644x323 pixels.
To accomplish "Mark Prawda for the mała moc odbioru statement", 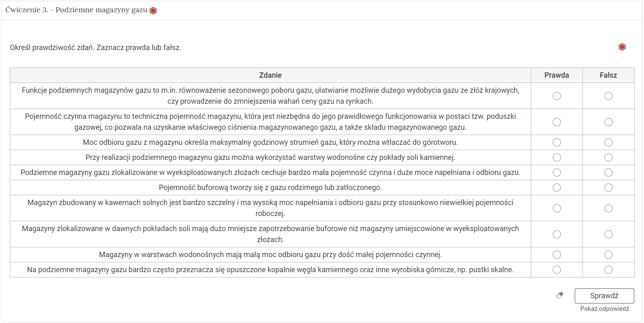I will (x=556, y=255).
